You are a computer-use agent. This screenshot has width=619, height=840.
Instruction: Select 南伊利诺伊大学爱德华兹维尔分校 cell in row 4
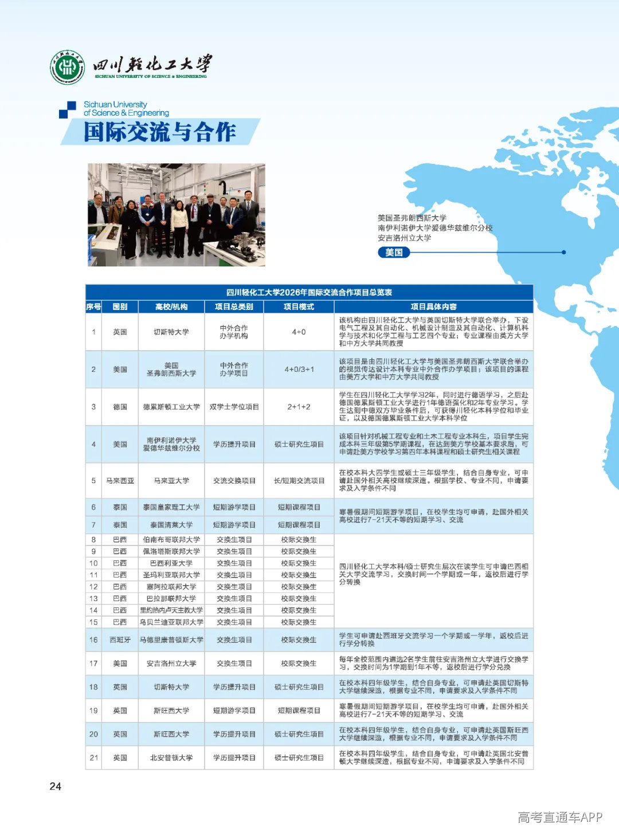(171, 444)
